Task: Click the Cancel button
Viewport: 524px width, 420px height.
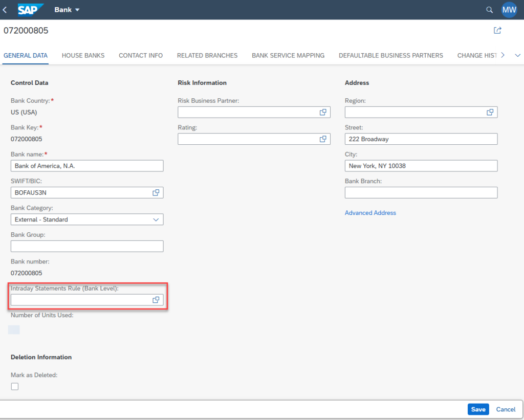Action: (x=506, y=409)
